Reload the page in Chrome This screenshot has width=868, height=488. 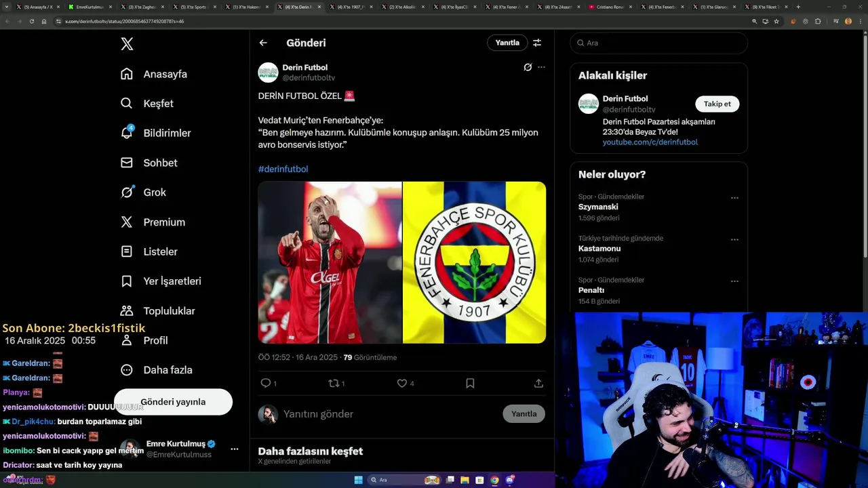(31, 21)
